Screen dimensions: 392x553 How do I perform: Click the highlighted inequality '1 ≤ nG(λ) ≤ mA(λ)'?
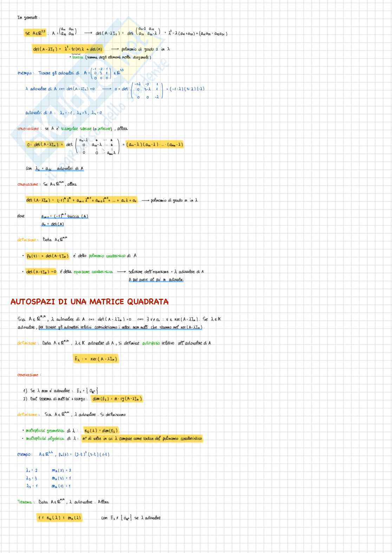(x=59, y=518)
